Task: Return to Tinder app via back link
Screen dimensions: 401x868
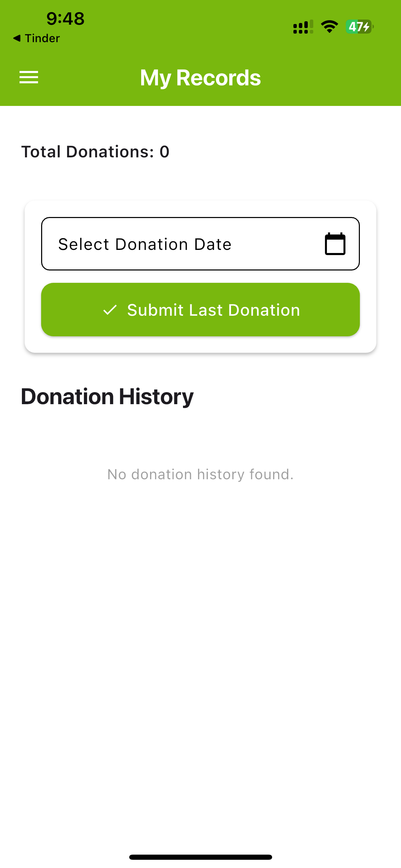Action: pos(37,38)
